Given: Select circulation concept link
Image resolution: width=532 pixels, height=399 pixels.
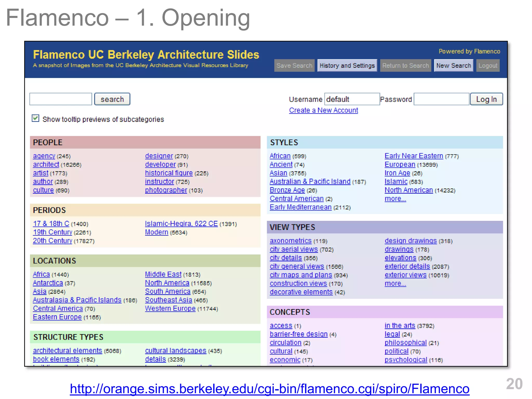Looking at the screenshot, I should coord(286,343).
